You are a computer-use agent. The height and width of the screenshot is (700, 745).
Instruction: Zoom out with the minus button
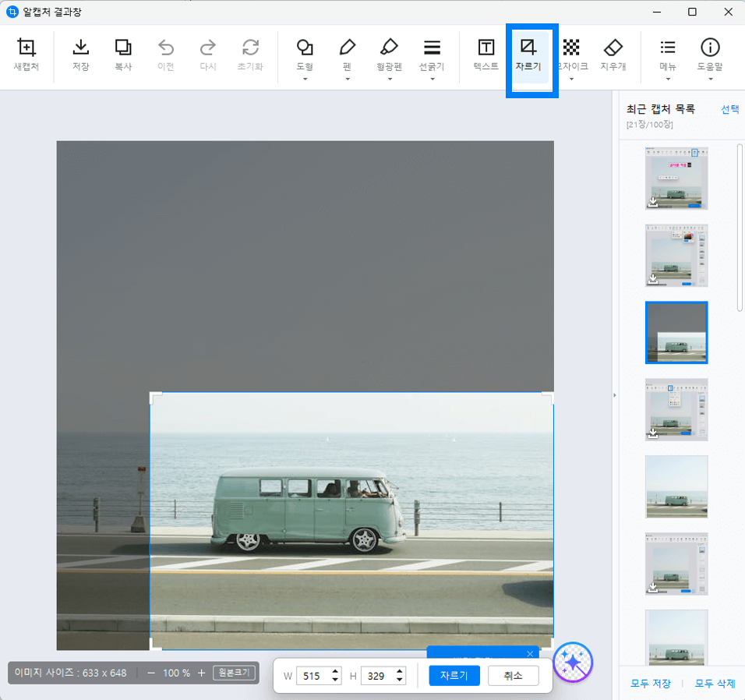tap(151, 673)
